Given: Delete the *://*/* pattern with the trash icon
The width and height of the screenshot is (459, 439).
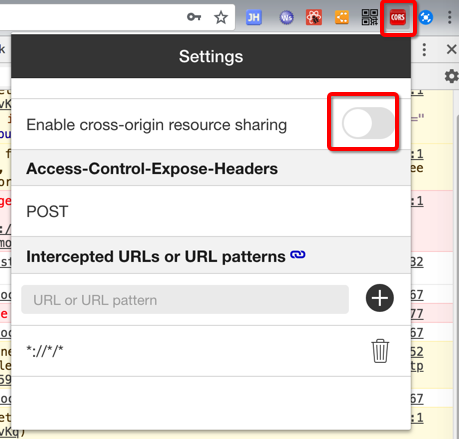Looking at the screenshot, I should [380, 351].
